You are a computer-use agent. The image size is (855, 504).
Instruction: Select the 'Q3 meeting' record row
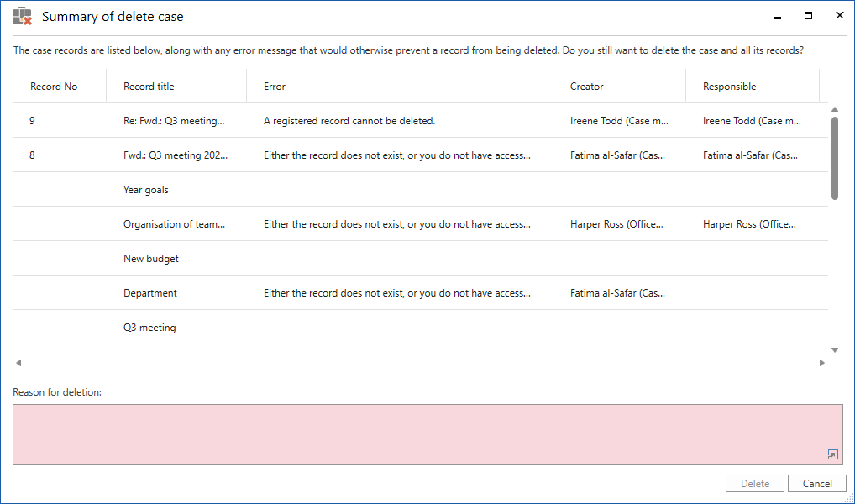tap(421, 327)
